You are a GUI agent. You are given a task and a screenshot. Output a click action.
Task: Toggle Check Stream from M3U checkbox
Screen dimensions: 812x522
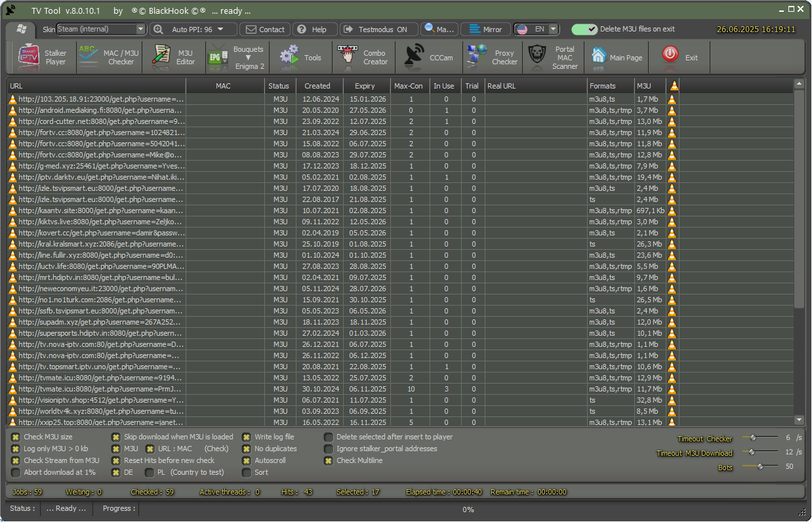click(x=16, y=461)
